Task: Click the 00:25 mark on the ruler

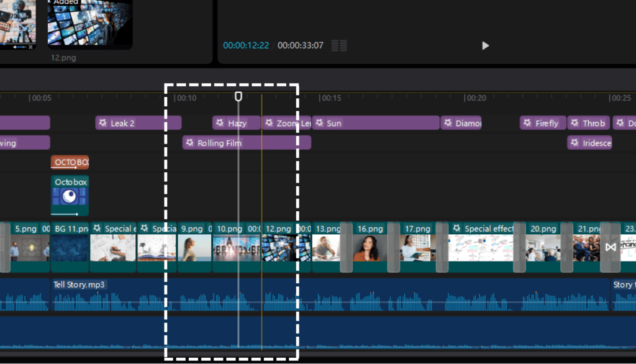Action: 620,98
